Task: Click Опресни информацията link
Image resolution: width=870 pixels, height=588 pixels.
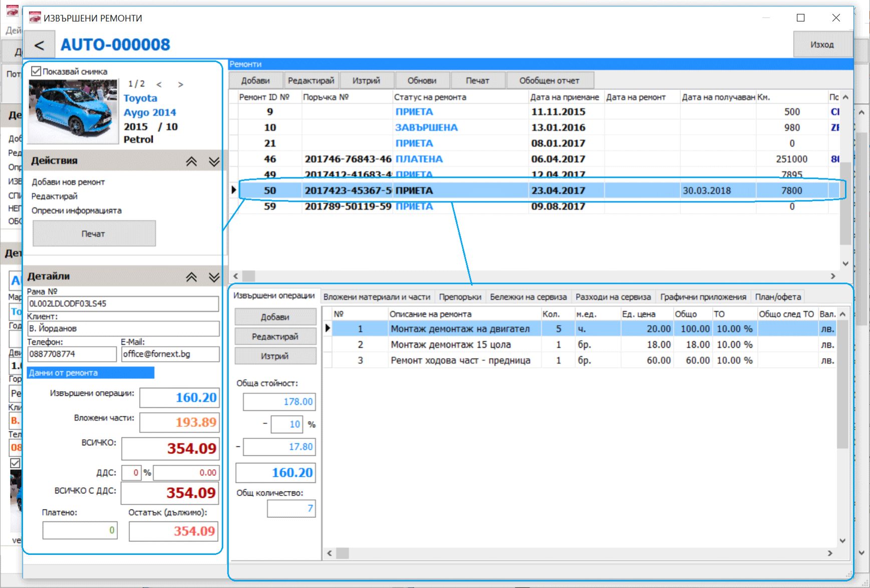Action: click(77, 210)
